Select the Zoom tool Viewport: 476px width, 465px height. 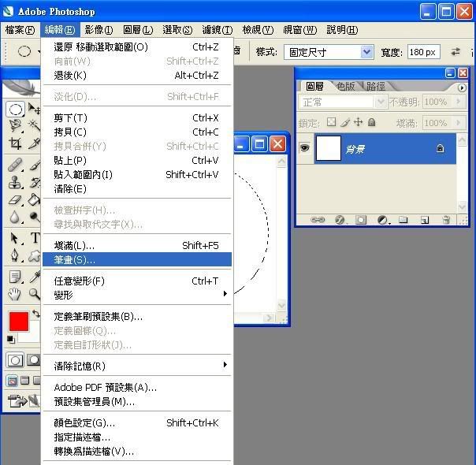34,294
